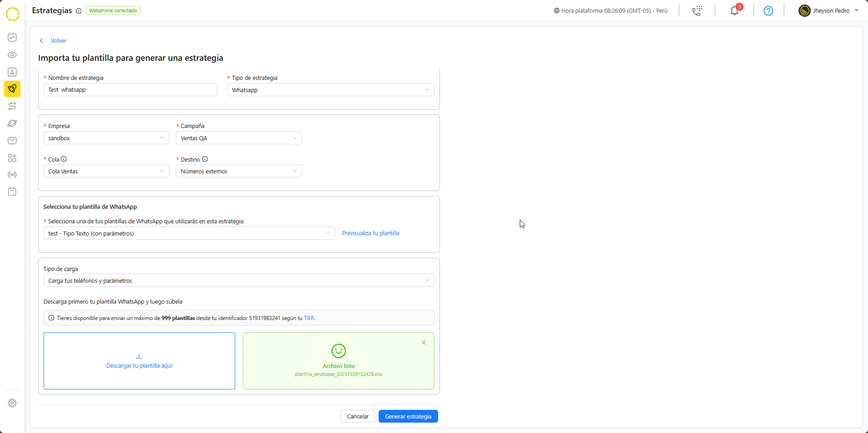Open the dialpad phone icon in header
868x433 pixels.
coord(697,10)
